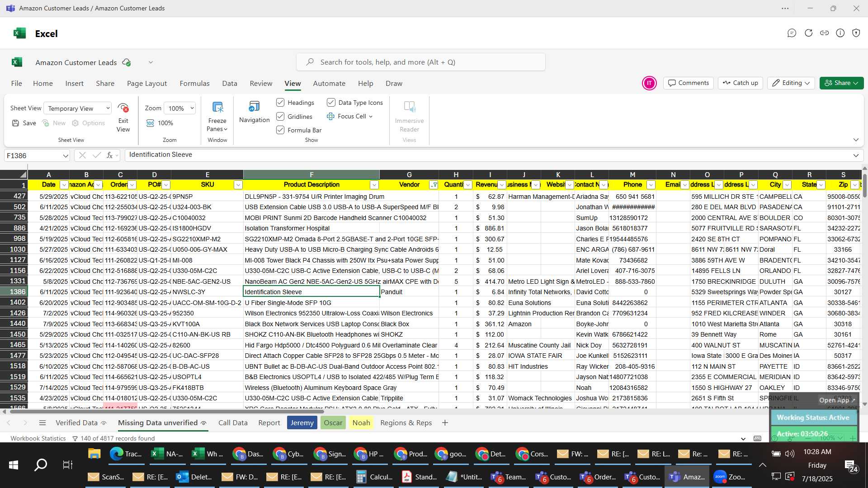Open the Editing mode dropdown
This screenshot has width=868, height=488.
point(791,83)
